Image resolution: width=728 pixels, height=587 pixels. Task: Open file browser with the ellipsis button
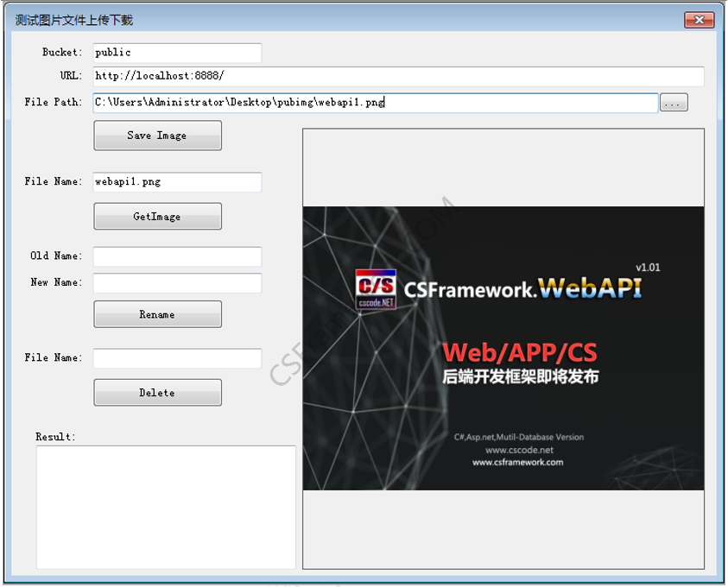click(674, 103)
